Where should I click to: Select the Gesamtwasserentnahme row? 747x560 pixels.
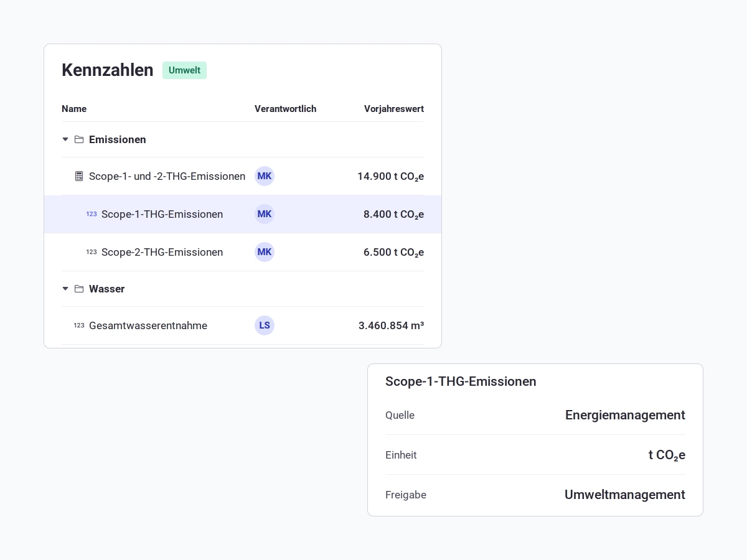point(243,325)
